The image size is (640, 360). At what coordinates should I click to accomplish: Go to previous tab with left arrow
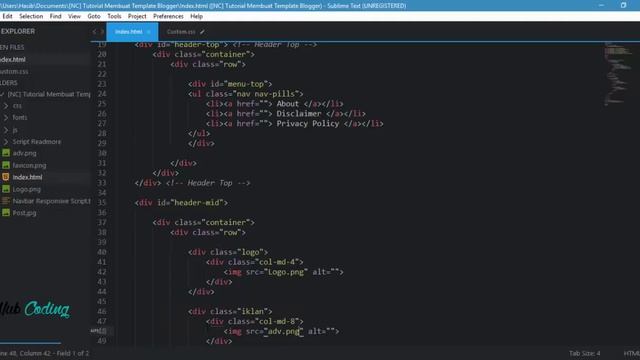(94, 31)
